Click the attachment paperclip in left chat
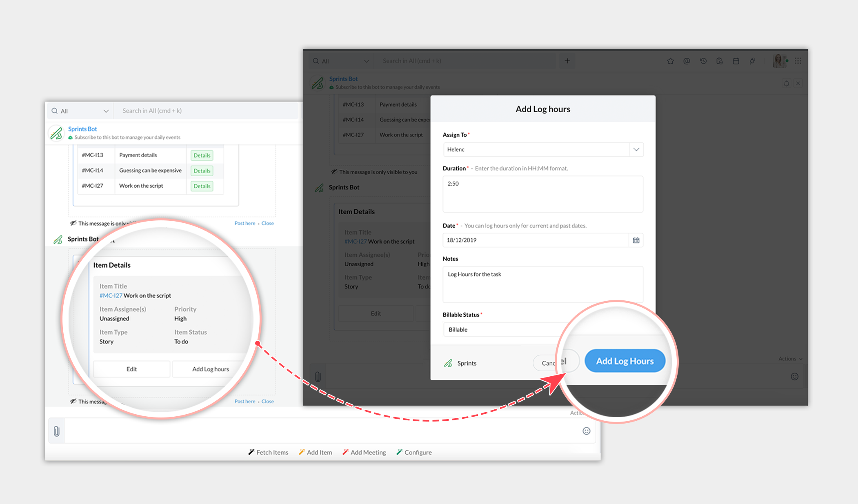The image size is (858, 504). (x=57, y=431)
